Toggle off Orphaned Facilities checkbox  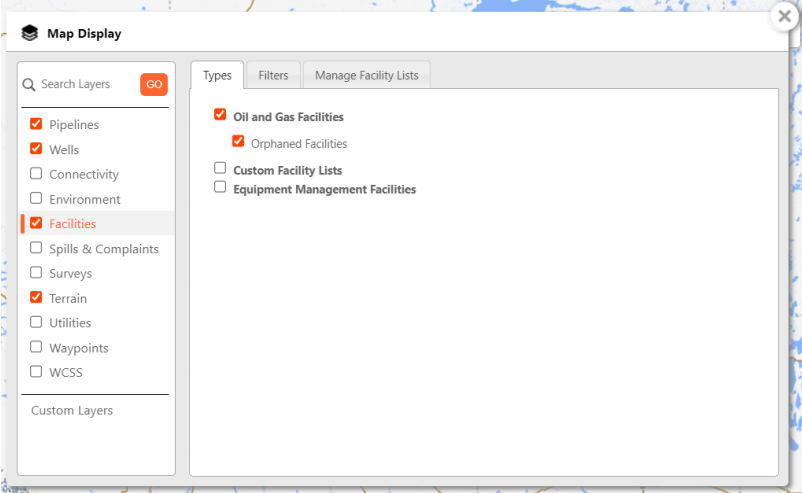click(238, 141)
